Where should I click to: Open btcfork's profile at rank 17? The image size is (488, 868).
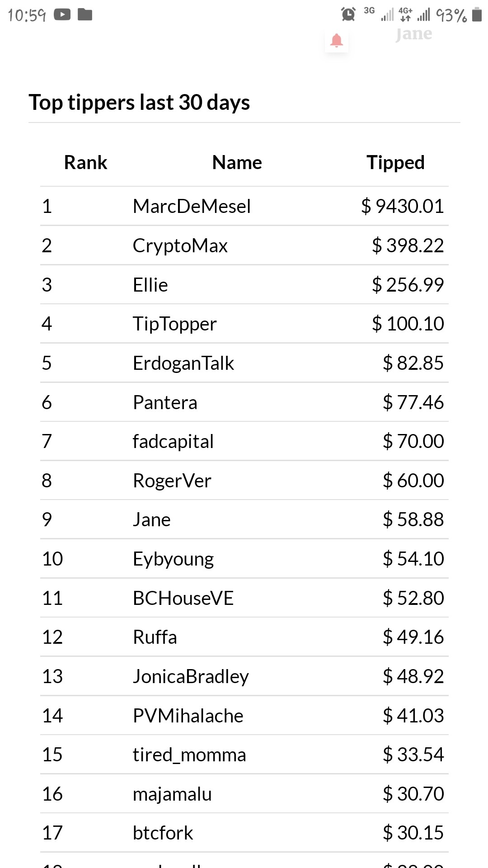point(163,833)
